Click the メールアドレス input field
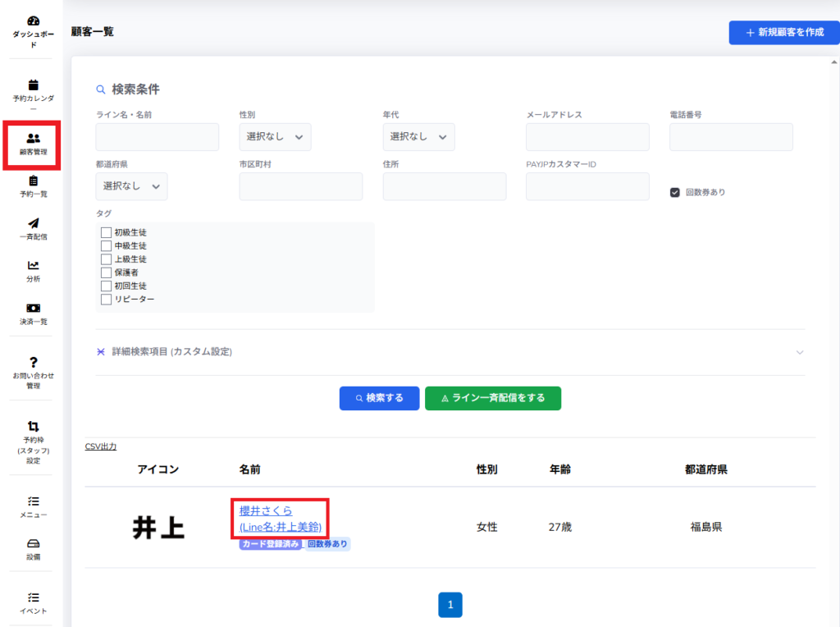This screenshot has height=627, width=840. tap(587, 137)
